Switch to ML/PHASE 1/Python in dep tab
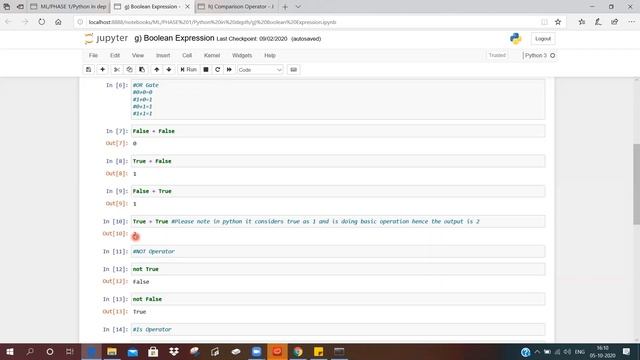The height and width of the screenshot is (360, 640). pyautogui.click(x=69, y=7)
